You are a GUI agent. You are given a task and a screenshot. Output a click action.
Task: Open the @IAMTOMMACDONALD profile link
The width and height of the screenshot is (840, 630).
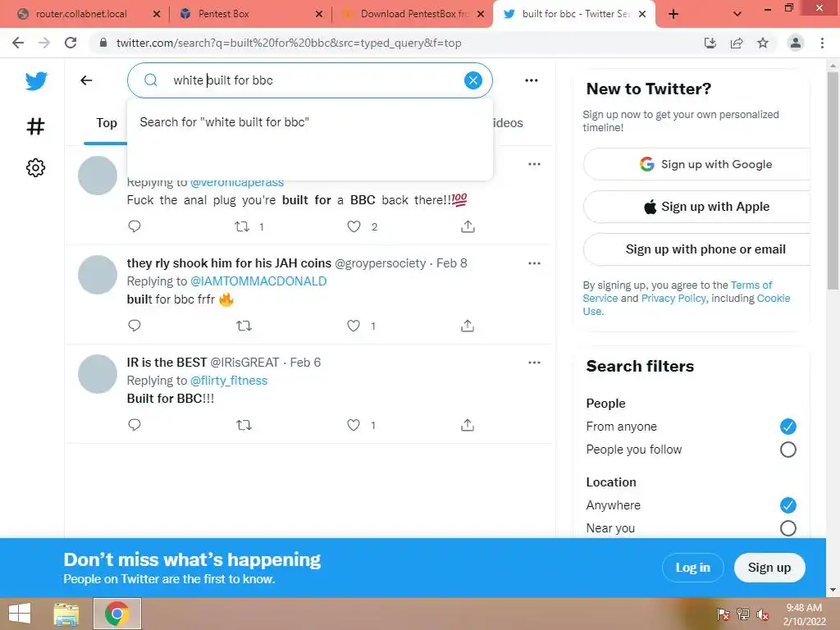click(258, 281)
